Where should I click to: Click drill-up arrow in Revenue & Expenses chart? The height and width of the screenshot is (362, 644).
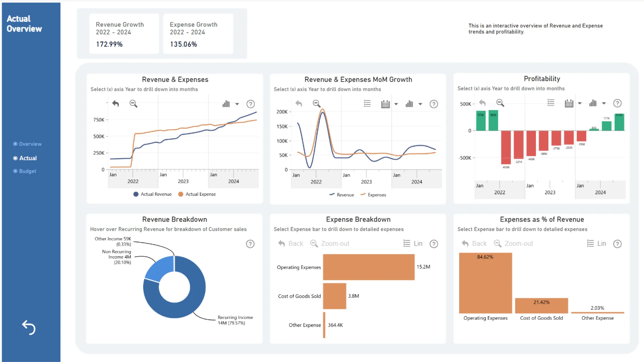pos(116,104)
